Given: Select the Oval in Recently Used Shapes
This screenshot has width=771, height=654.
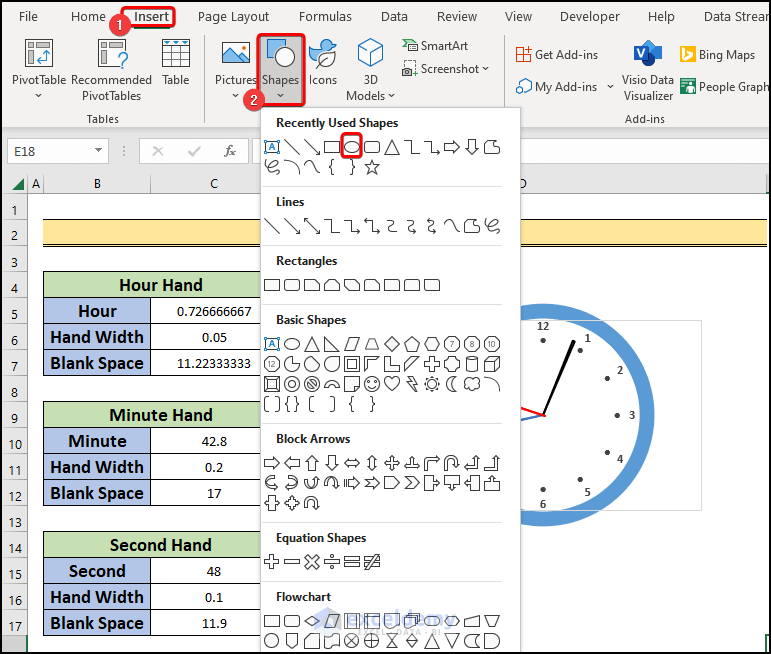Looking at the screenshot, I should [352, 147].
